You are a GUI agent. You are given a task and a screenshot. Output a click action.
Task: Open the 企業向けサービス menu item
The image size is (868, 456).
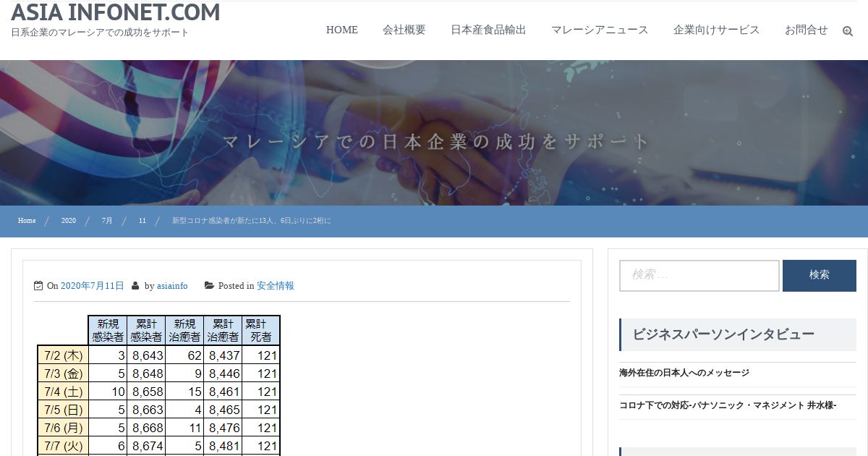click(716, 30)
